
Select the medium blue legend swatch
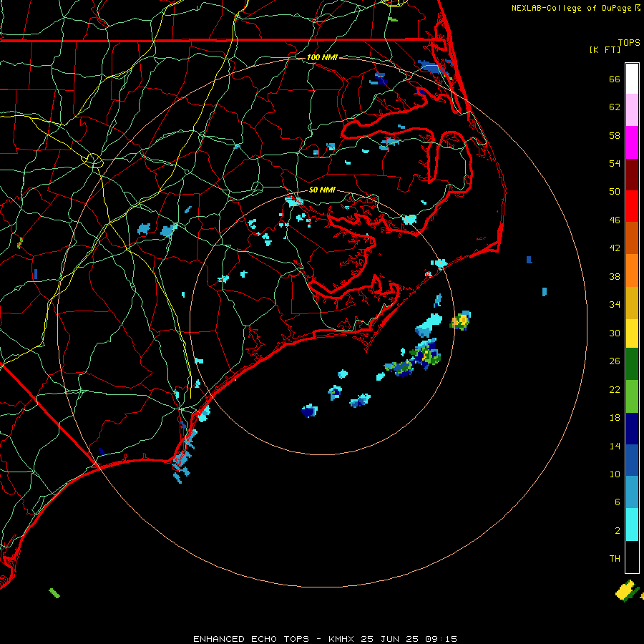coord(632,460)
